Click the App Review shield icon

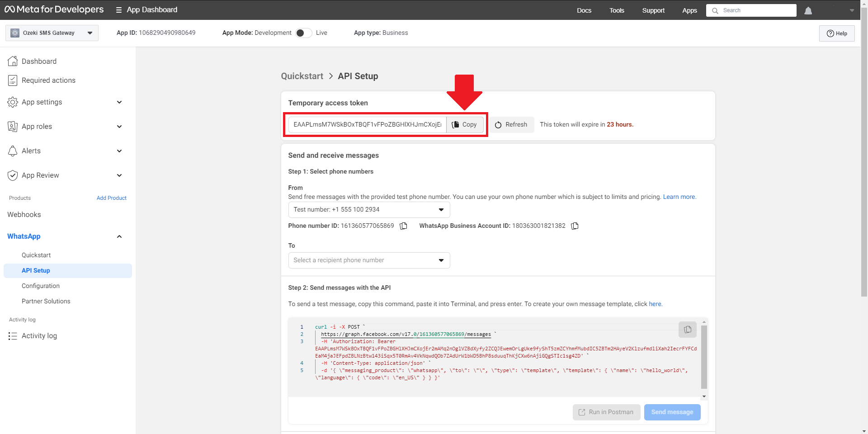point(13,175)
